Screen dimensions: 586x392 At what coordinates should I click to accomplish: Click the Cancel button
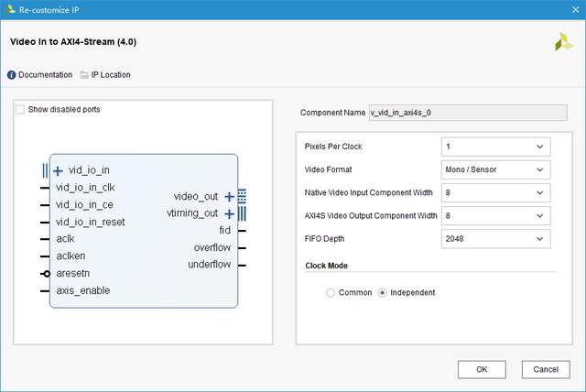(546, 370)
